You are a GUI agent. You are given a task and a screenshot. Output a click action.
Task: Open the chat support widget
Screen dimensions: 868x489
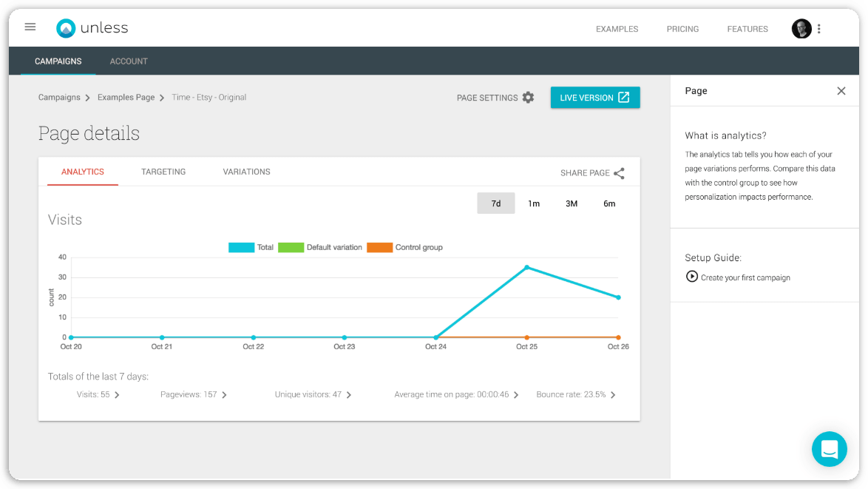829,449
